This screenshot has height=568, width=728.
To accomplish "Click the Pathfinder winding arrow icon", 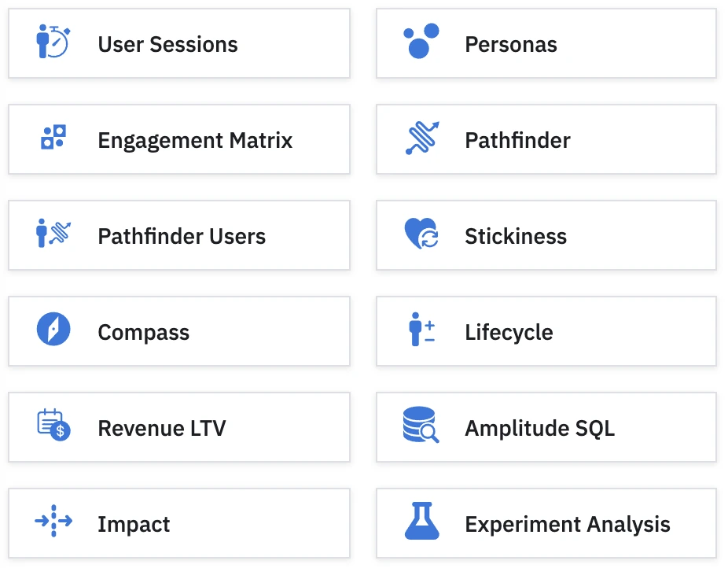I will [x=421, y=138].
